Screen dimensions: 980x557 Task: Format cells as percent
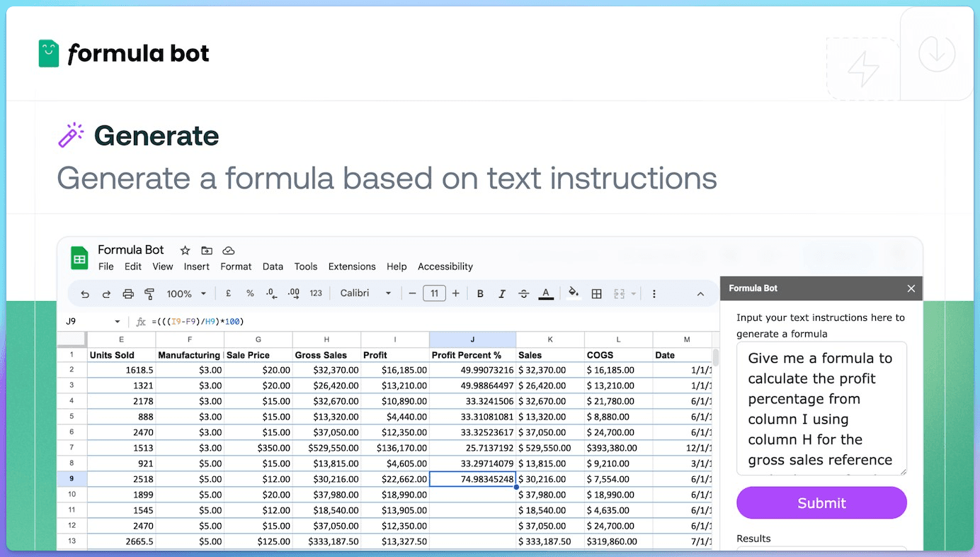tap(250, 293)
